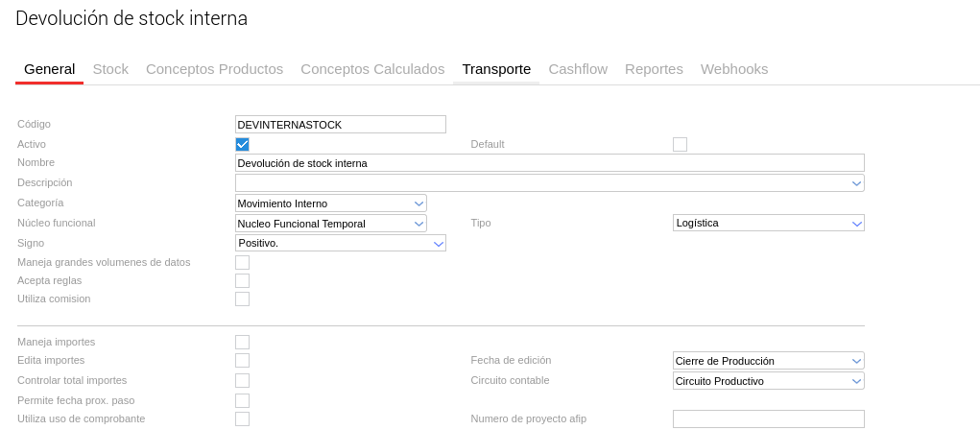
Task: Open the Conceptos Productos tab
Action: (x=214, y=69)
